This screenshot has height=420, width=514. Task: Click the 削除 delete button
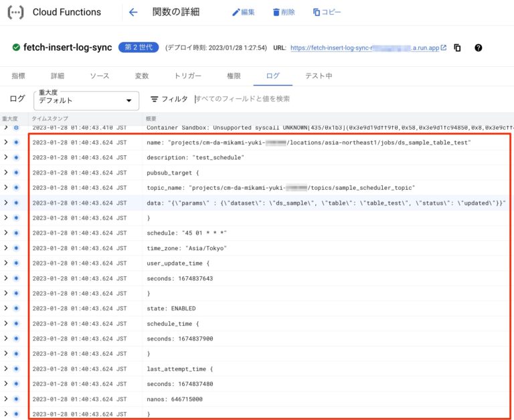click(284, 12)
